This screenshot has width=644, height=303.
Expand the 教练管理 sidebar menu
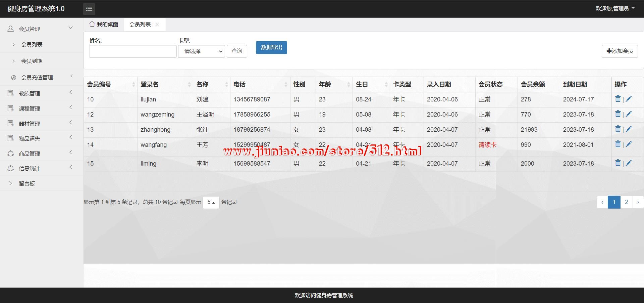(40, 93)
